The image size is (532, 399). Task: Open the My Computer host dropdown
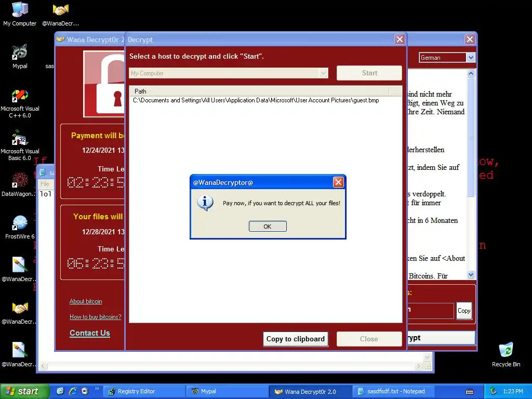click(323, 73)
